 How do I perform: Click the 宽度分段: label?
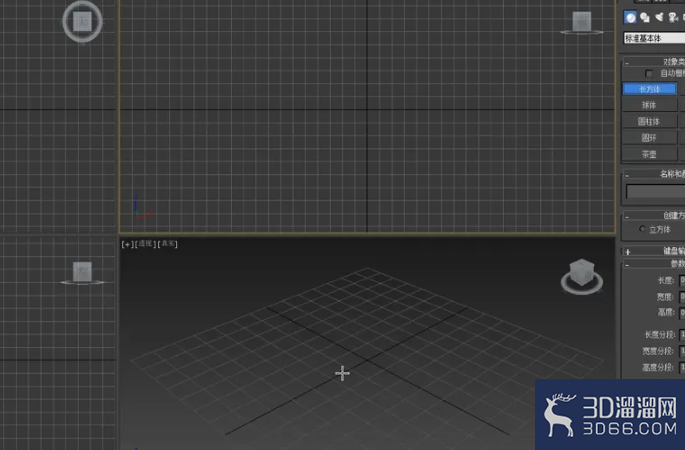pos(658,351)
